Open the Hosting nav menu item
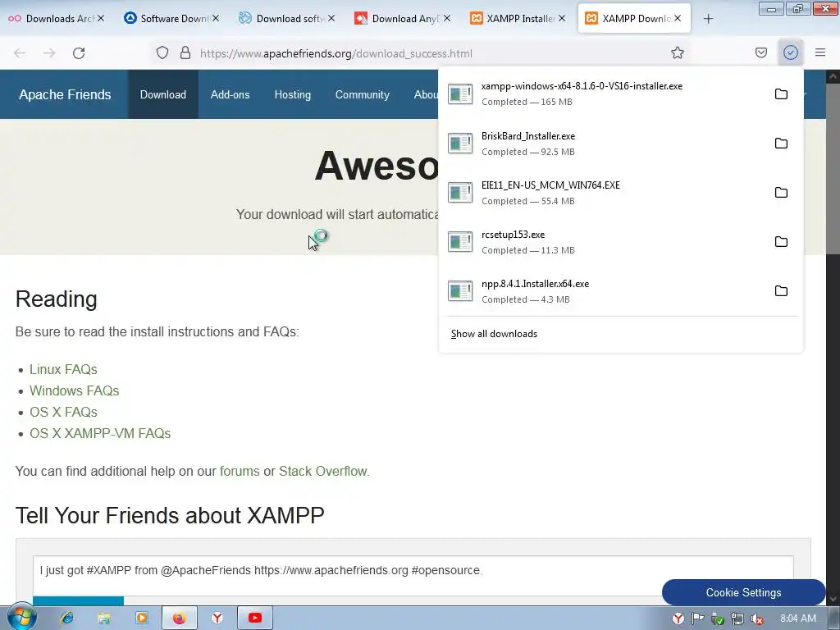Screen dimensions: 840x630 coord(293,94)
